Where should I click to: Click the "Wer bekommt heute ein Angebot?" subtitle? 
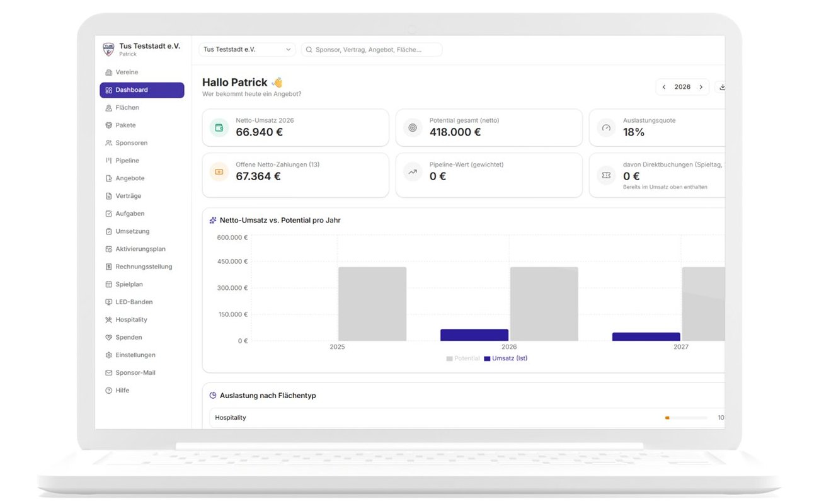(252, 94)
